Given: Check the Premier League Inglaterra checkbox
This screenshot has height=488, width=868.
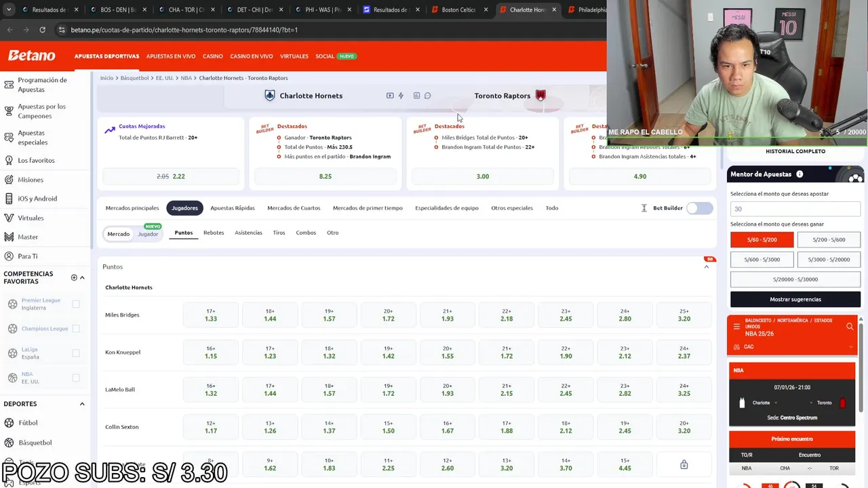Looking at the screenshot, I should 76,304.
